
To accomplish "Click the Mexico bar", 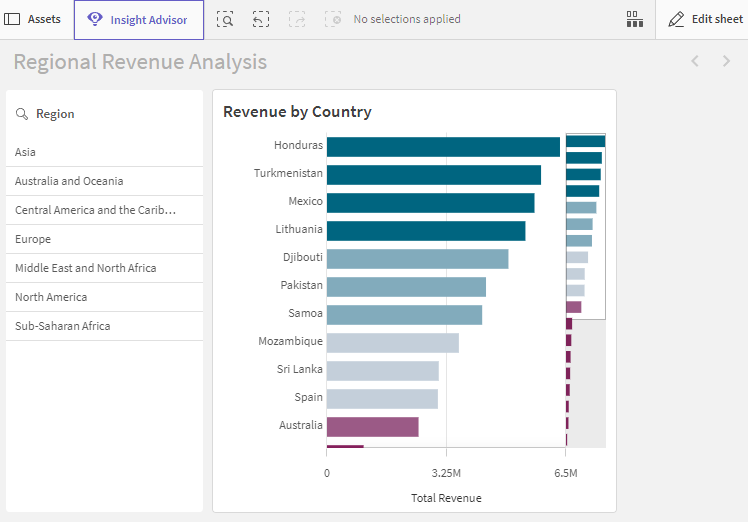I will [430, 203].
